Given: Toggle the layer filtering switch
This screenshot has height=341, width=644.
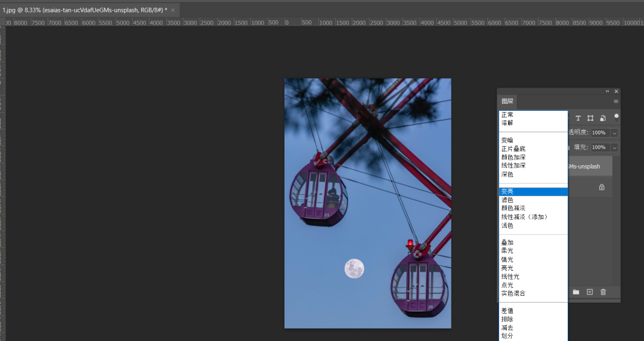Looking at the screenshot, I should [616, 118].
